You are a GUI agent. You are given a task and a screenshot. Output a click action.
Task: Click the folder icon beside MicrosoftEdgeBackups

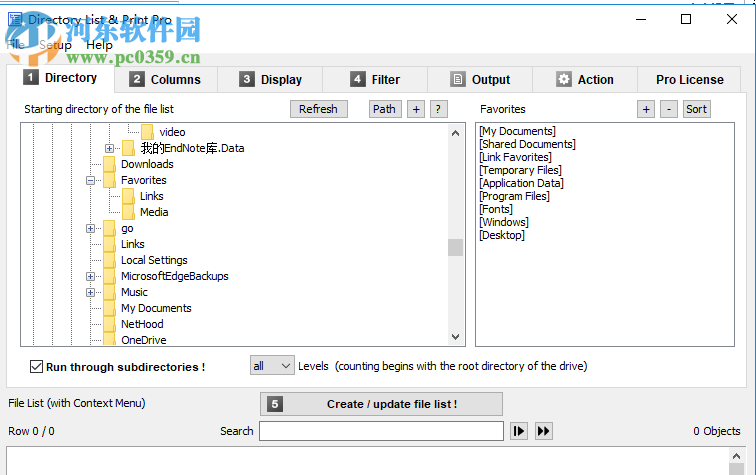pyautogui.click(x=109, y=276)
